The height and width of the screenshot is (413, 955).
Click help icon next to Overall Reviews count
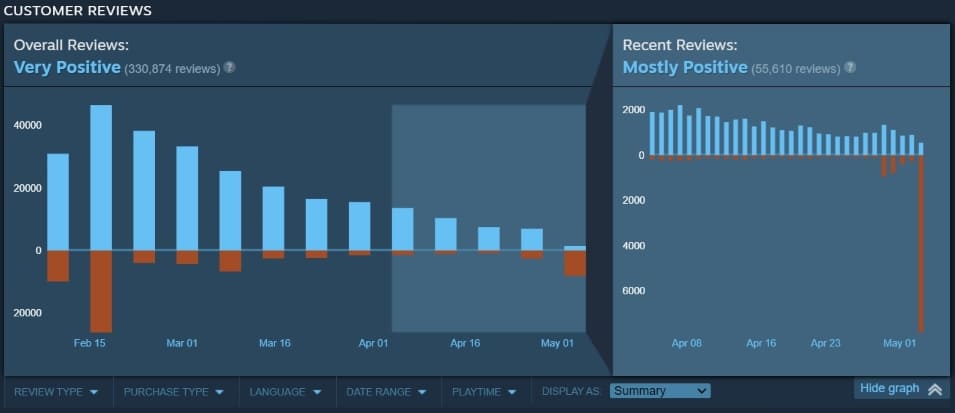[x=230, y=68]
